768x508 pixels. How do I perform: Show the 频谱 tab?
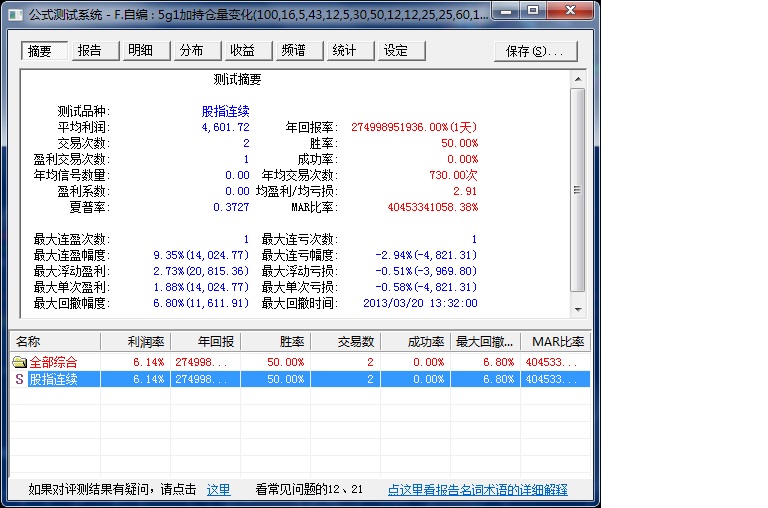294,51
